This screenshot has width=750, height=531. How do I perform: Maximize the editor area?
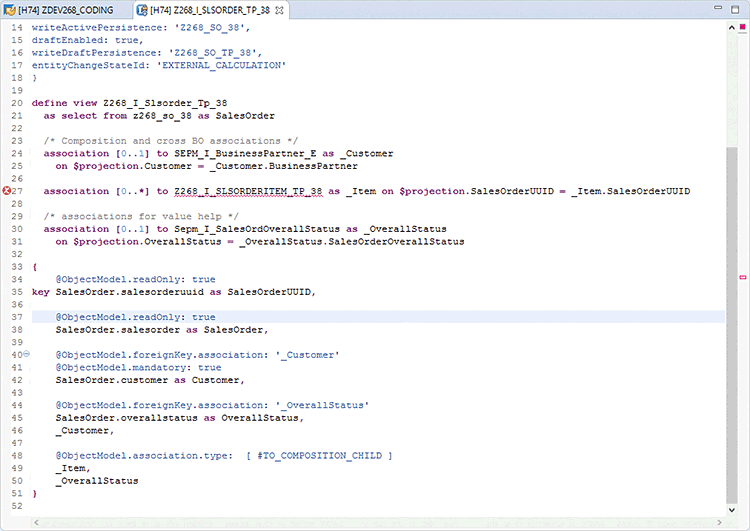[x=735, y=9]
